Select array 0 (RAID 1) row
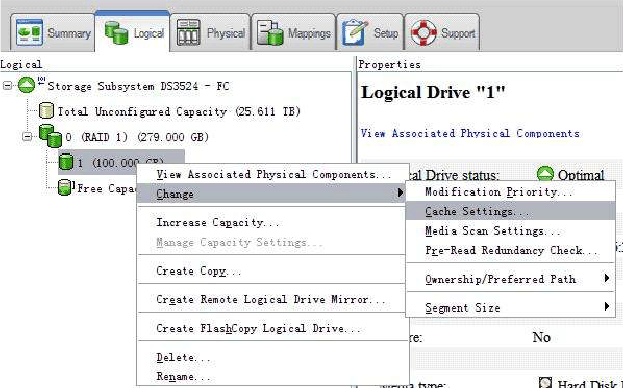Image resolution: width=623 pixels, height=388 pixels. (x=137, y=137)
